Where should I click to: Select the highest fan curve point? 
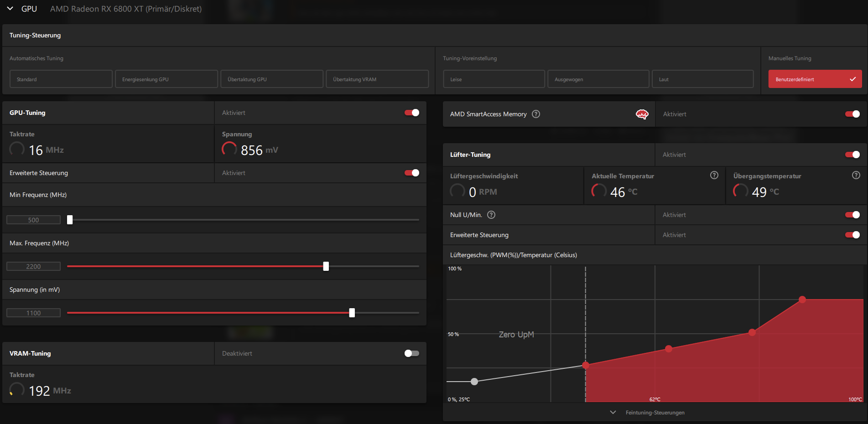pos(802,300)
